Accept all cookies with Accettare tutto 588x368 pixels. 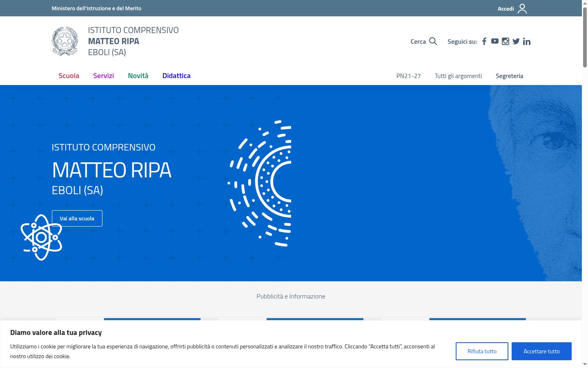click(541, 351)
